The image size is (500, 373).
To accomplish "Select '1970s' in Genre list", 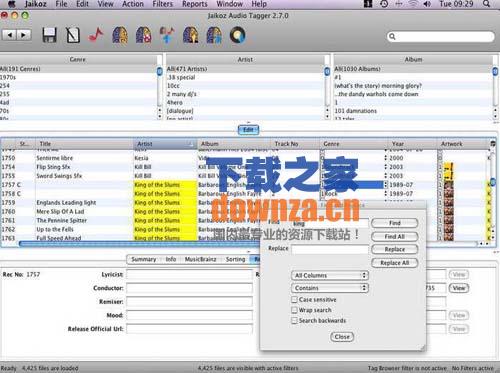I will (8, 77).
